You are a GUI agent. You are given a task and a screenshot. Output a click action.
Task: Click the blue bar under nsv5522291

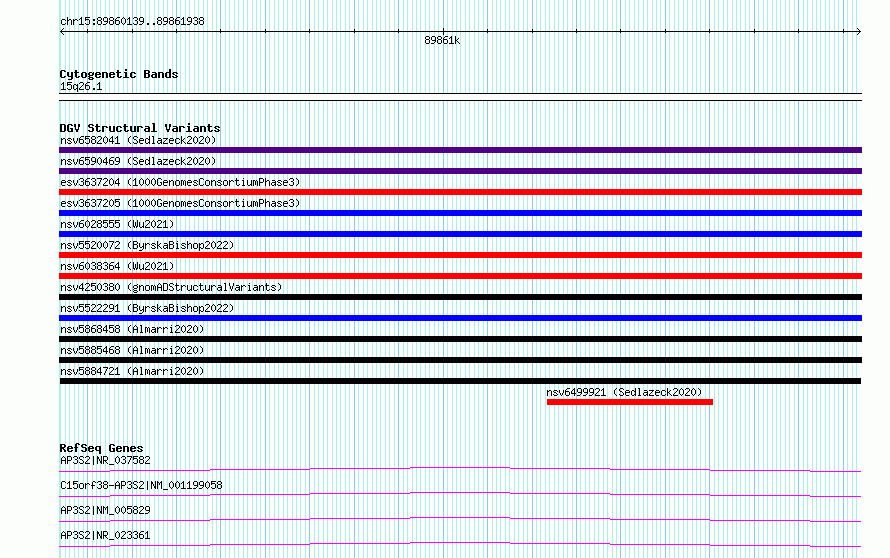(x=460, y=318)
